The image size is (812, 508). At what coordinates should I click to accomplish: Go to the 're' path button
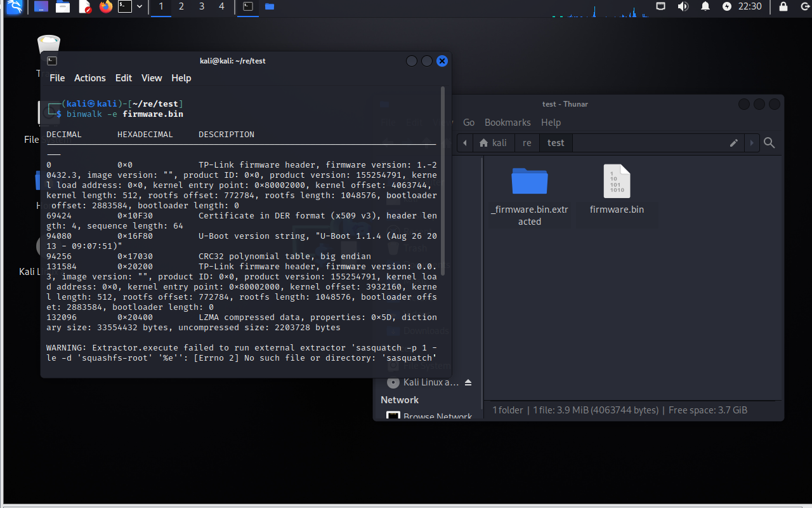click(527, 143)
